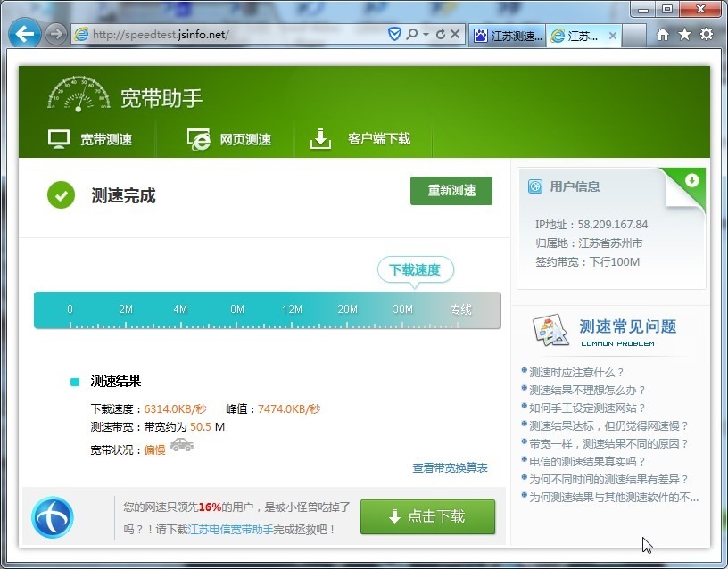Stop loading with the address bar X
The height and width of the screenshot is (569, 728).
point(455,34)
